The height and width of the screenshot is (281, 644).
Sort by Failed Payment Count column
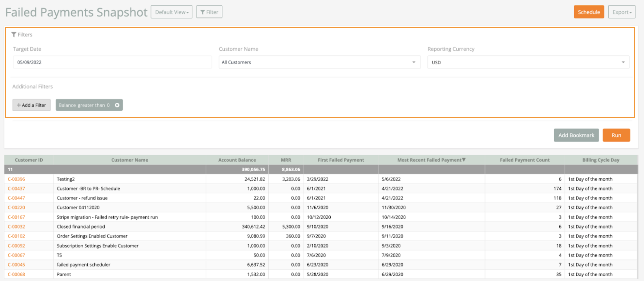pos(525,160)
